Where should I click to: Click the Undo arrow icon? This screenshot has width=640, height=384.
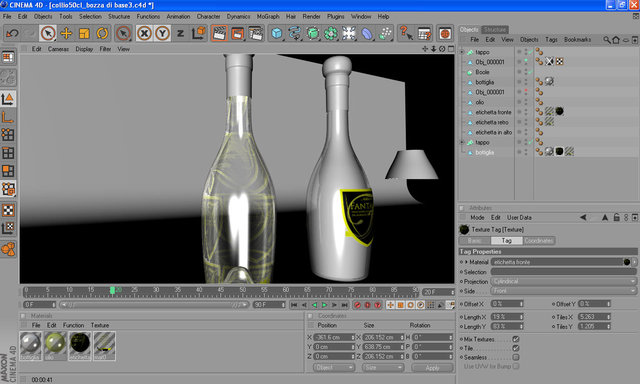click(x=12, y=33)
